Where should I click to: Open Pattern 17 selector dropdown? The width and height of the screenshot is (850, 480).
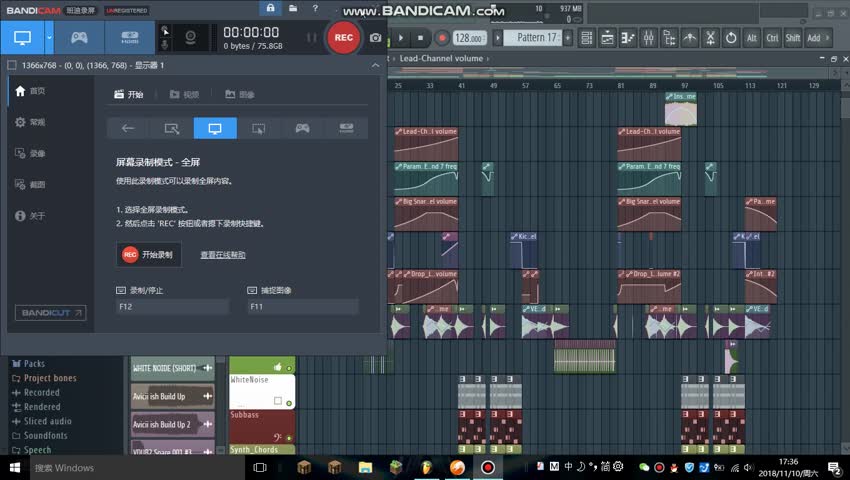pos(532,37)
